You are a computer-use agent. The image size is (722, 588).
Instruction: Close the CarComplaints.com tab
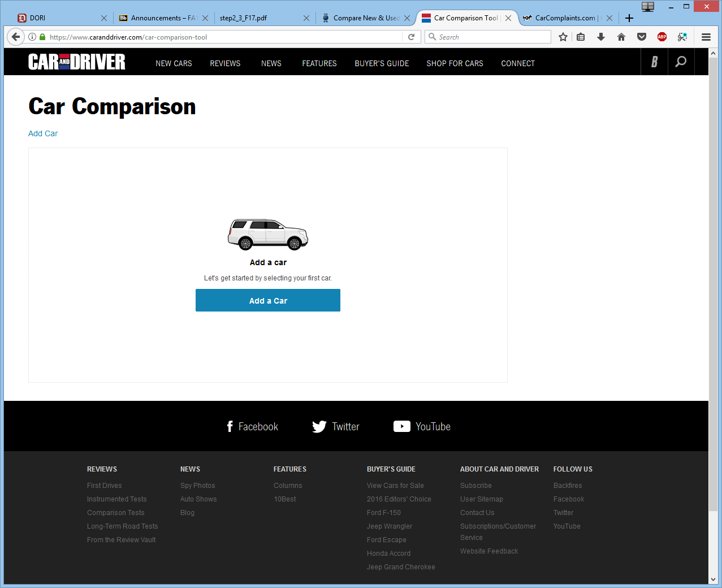click(x=609, y=18)
